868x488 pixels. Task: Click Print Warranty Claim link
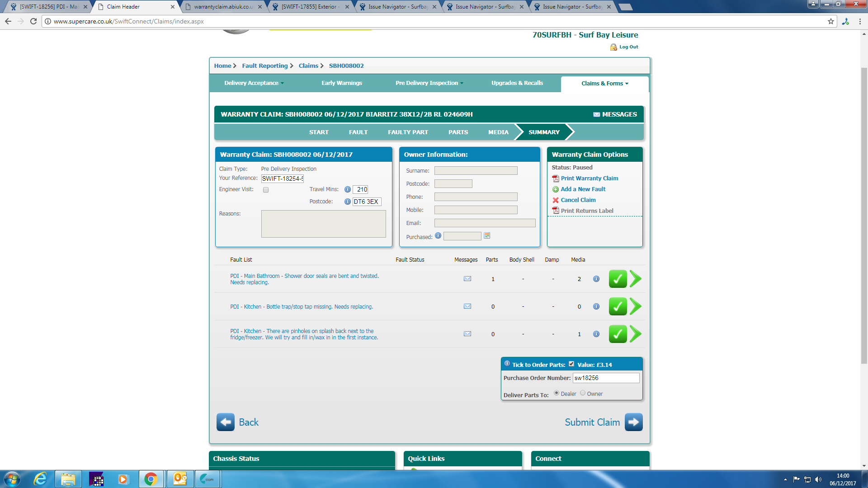589,178
